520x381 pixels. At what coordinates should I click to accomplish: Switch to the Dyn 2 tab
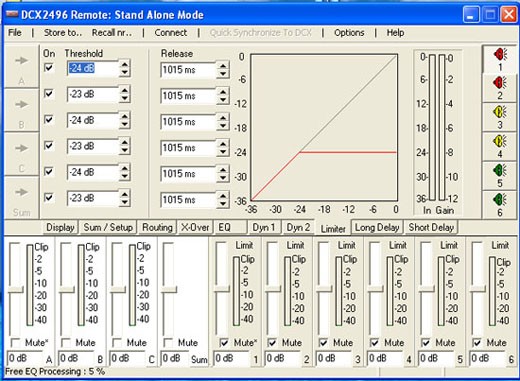(x=298, y=227)
